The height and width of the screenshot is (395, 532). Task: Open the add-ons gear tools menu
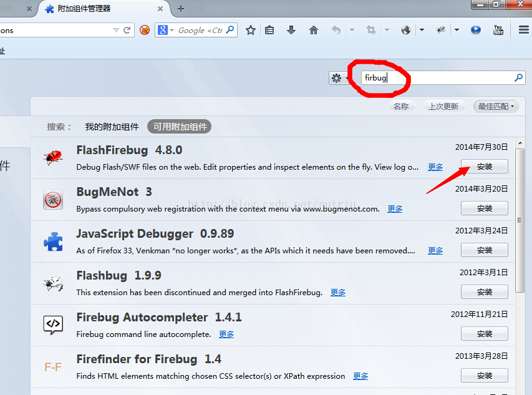tap(339, 78)
